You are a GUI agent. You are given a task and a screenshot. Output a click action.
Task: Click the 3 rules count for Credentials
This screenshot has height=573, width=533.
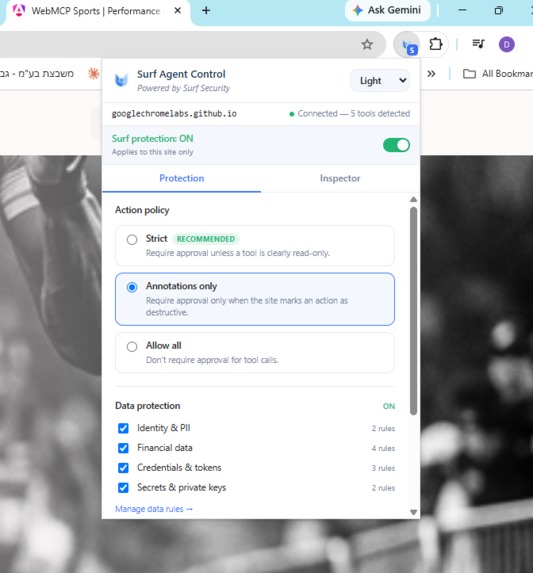pyautogui.click(x=383, y=468)
